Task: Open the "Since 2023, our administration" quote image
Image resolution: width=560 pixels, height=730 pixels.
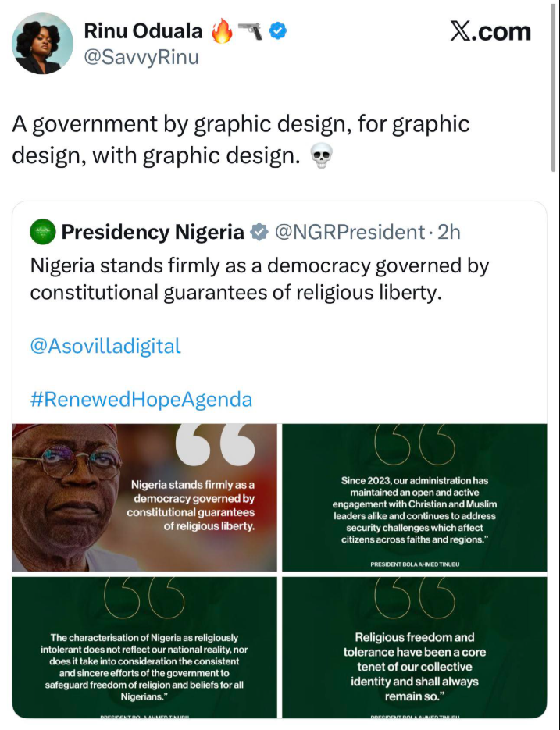Action: (x=414, y=497)
